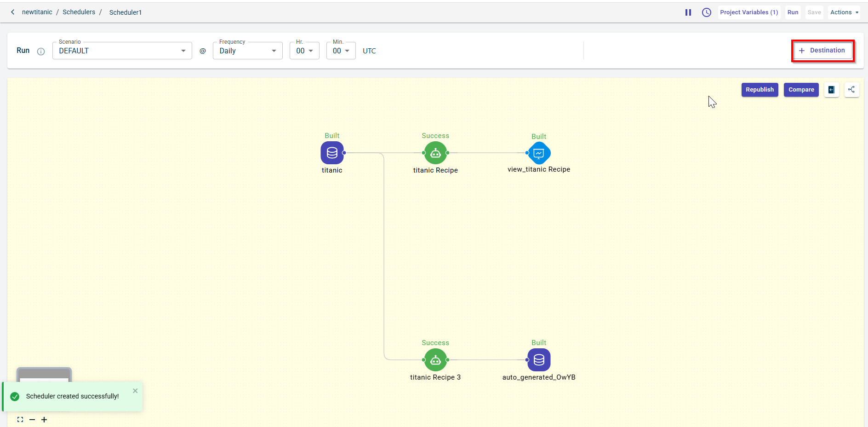Go to Schedulers breadcrumb
Screen dimensions: 868x427
79,12
